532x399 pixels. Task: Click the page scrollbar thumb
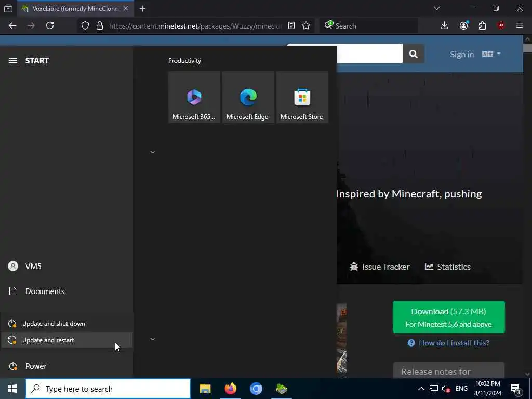pos(527,48)
